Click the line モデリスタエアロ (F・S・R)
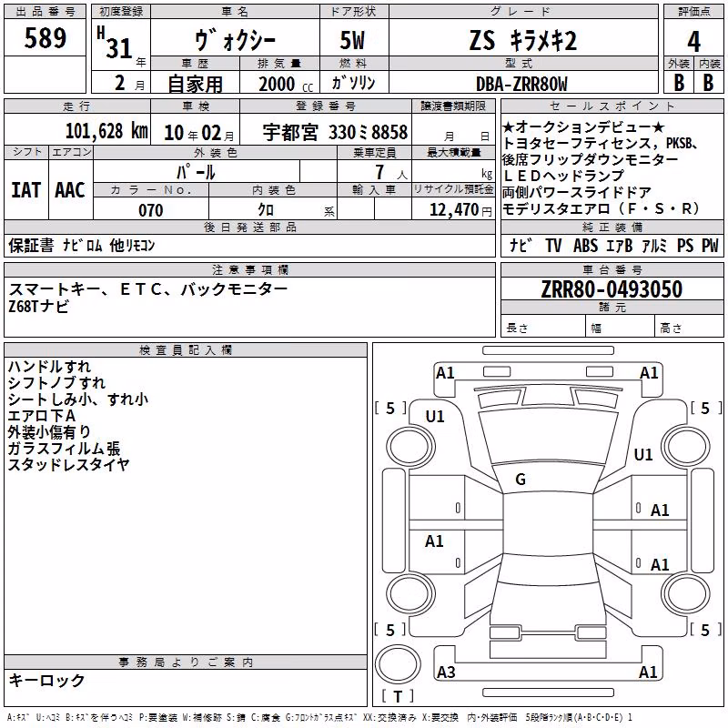Viewport: 728px width, 728px height. pos(601,208)
